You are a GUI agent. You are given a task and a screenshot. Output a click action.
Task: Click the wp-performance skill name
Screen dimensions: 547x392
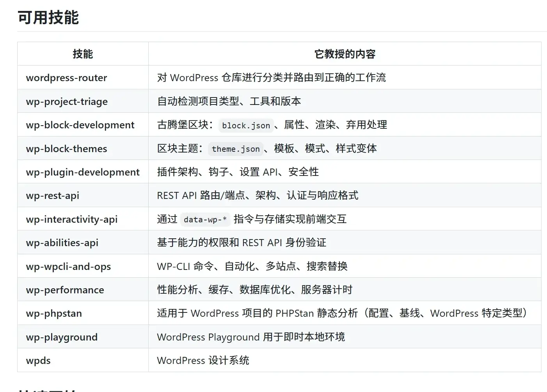coord(65,290)
